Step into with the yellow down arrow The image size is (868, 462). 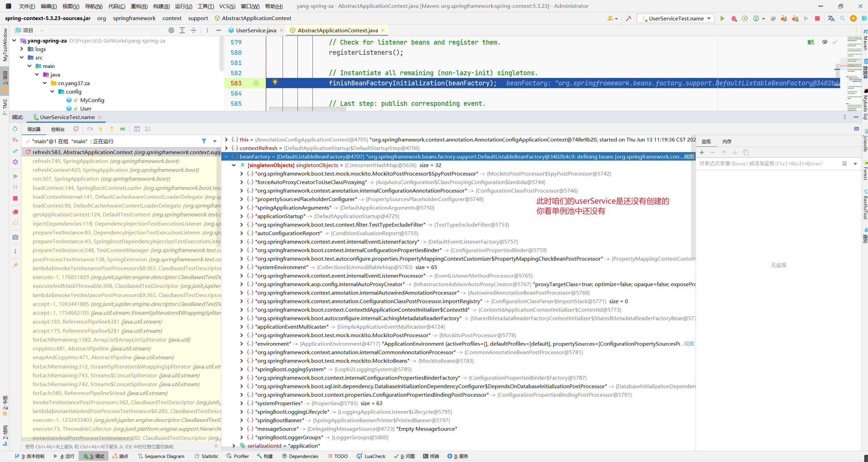101,129
